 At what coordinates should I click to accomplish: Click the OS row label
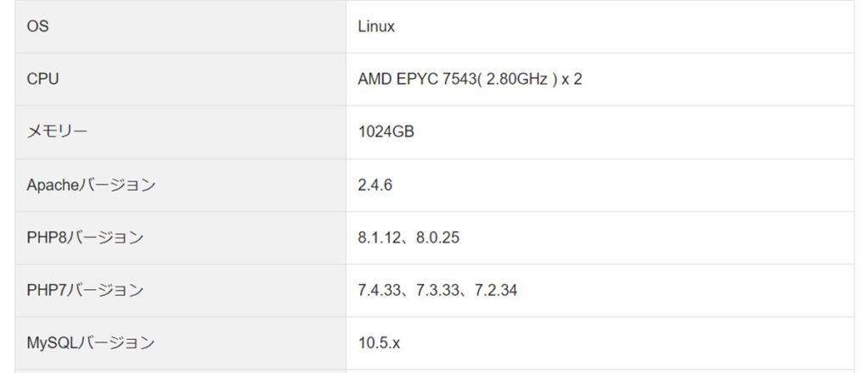37,26
